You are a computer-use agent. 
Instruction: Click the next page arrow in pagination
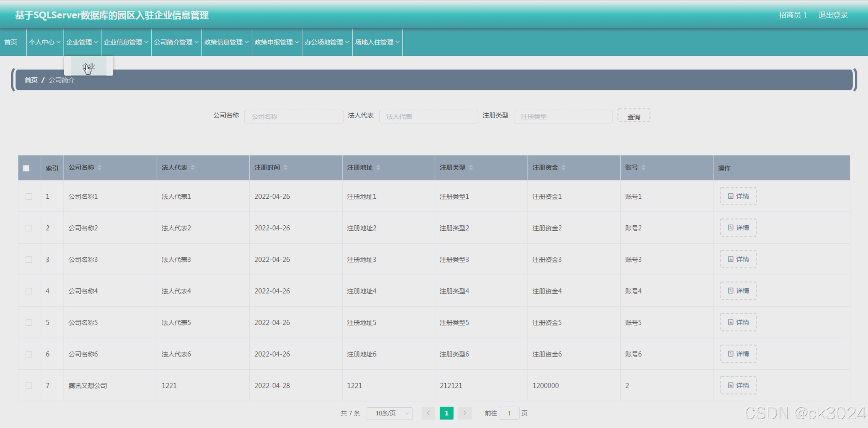[x=465, y=413]
